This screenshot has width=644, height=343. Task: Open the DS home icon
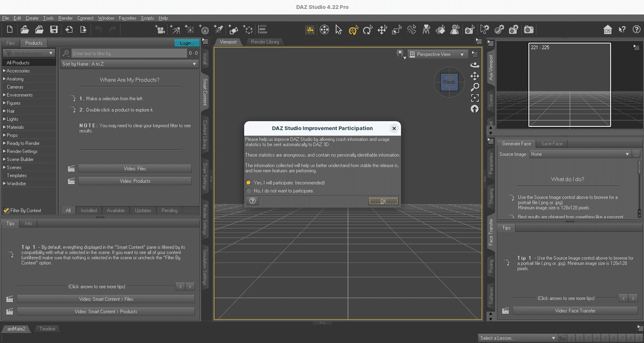click(x=608, y=30)
